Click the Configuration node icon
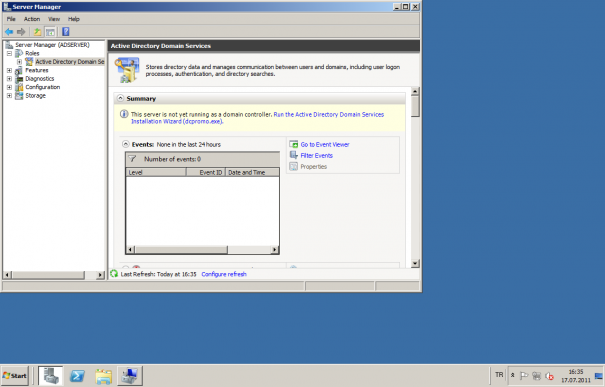This screenshot has height=387, width=605. point(19,87)
